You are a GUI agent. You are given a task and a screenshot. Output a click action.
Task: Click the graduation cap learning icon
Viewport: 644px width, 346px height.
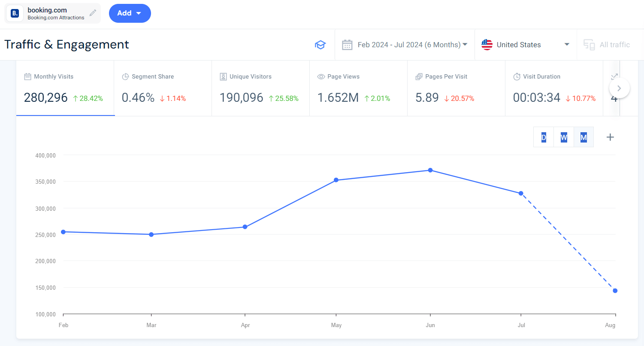[320, 45]
